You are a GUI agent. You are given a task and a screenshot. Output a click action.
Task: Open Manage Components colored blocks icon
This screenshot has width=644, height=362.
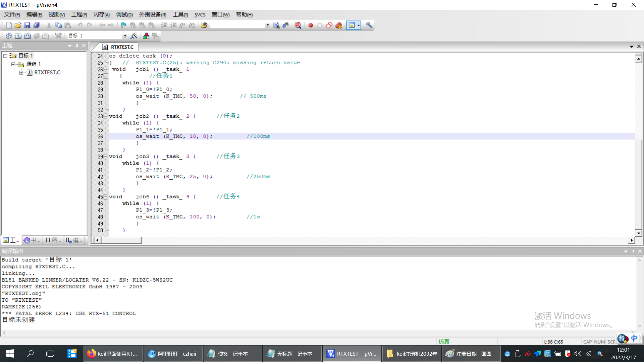[146, 36]
